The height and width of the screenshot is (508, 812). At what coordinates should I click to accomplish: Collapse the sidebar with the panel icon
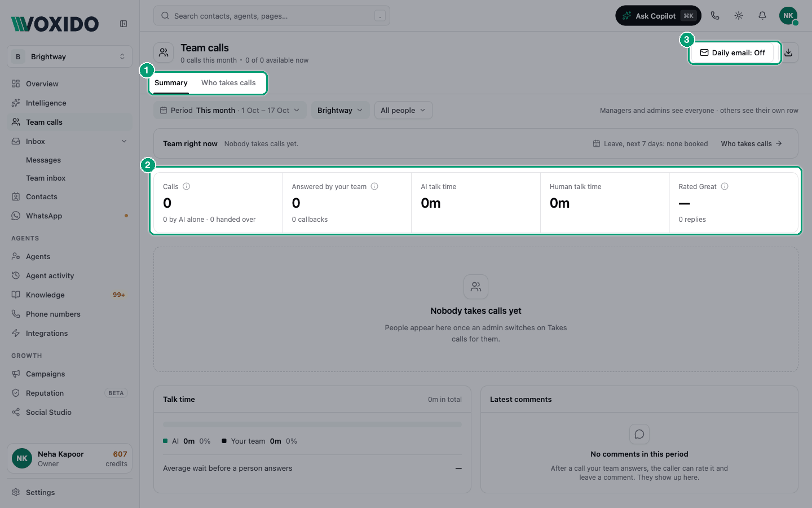click(x=123, y=24)
